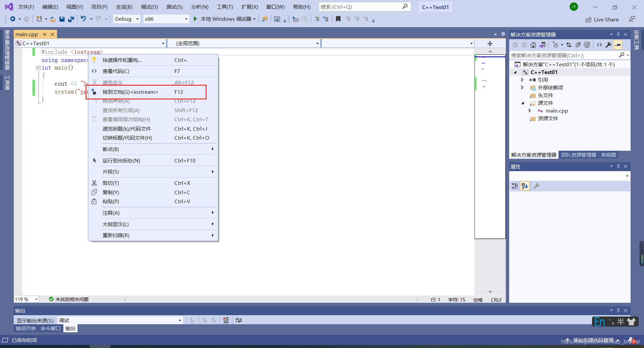Click the Home icon in Solution Explorer
This screenshot has width=644, height=348.
[x=533, y=45]
